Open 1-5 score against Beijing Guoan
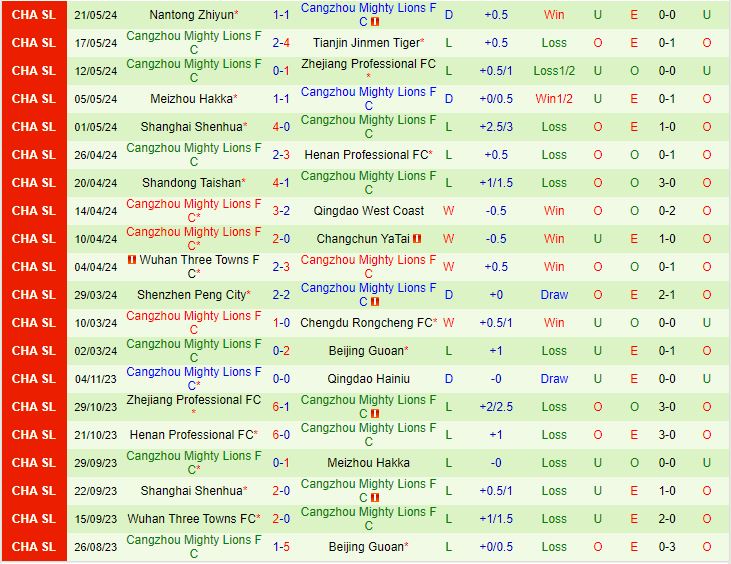The image size is (731, 564). (x=281, y=546)
